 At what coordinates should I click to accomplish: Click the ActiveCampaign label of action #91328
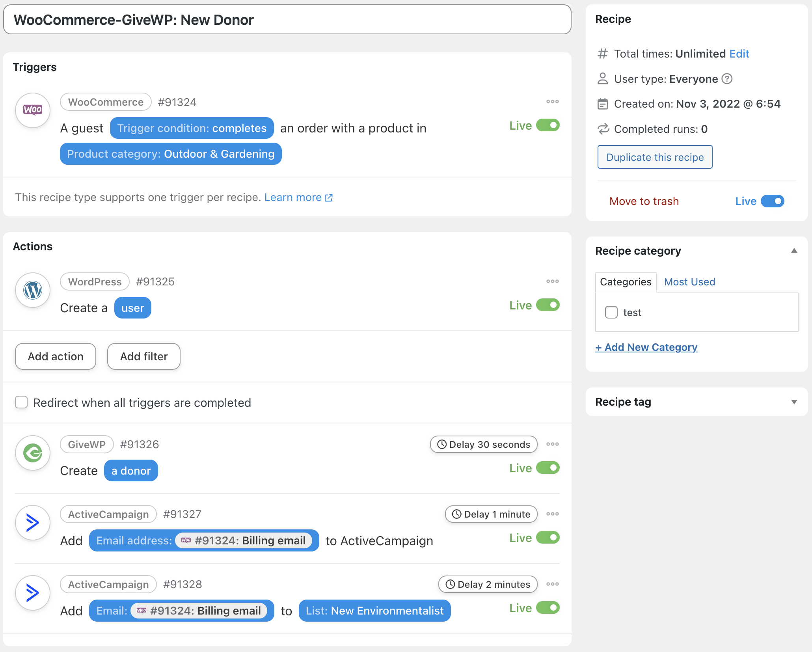coord(108,585)
